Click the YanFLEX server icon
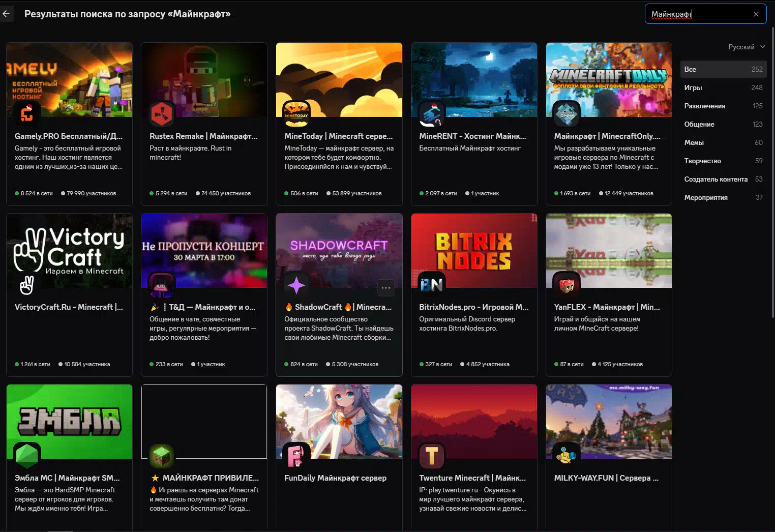The height and width of the screenshot is (532, 775). [567, 285]
